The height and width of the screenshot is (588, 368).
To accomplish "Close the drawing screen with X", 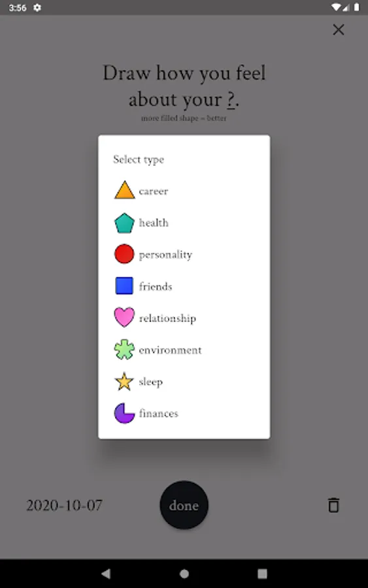I will tap(339, 29).
